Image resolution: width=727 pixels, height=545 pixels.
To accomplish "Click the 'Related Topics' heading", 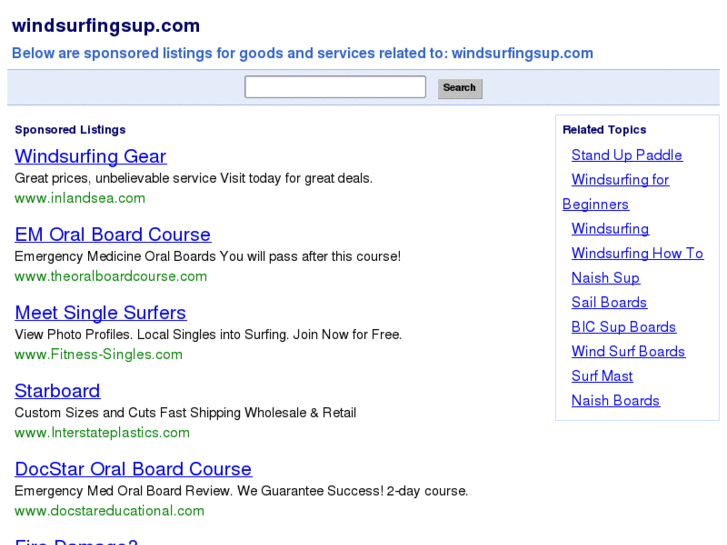I will pos(604,129).
